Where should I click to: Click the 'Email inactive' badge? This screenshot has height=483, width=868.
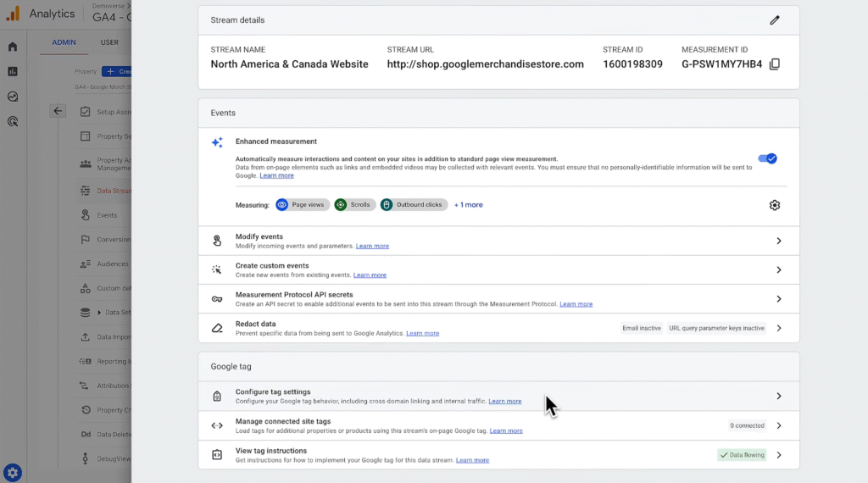tap(642, 328)
